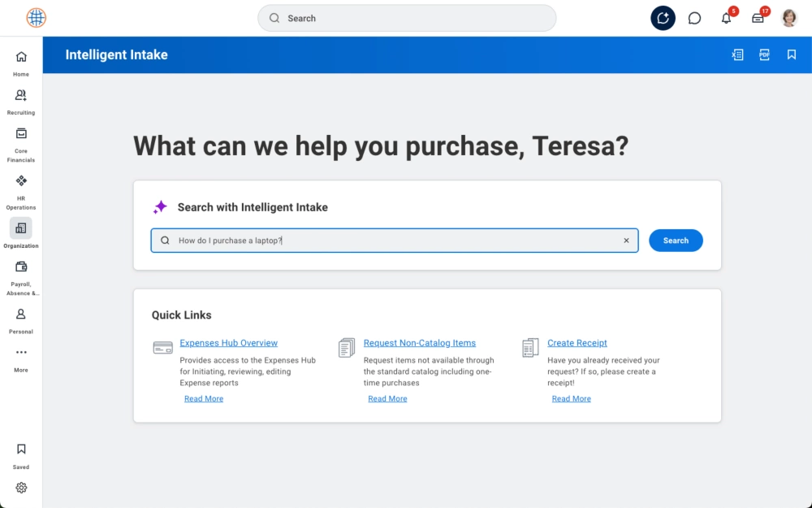Open the chat messages icon
Viewport: 812px width, 508px height.
pyautogui.click(x=694, y=18)
